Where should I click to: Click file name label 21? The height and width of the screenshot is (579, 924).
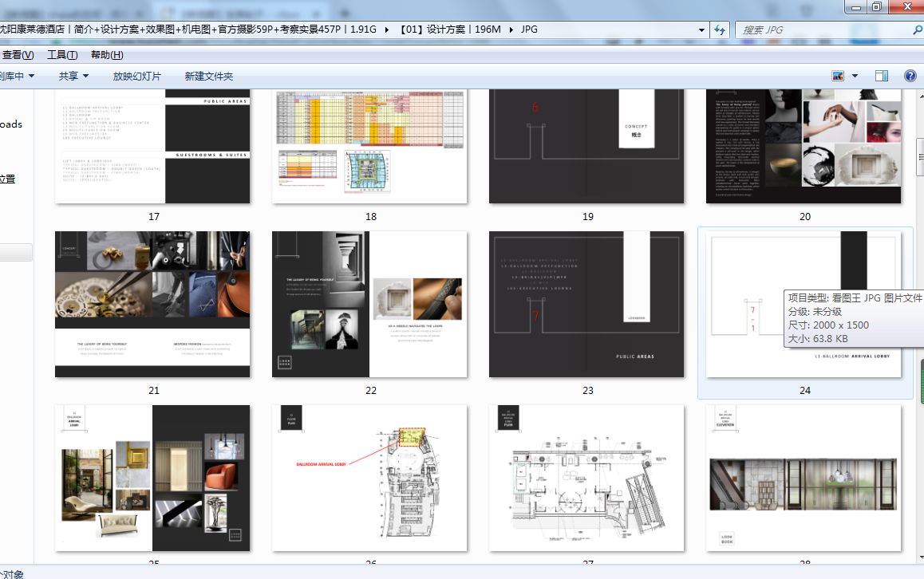[154, 391]
